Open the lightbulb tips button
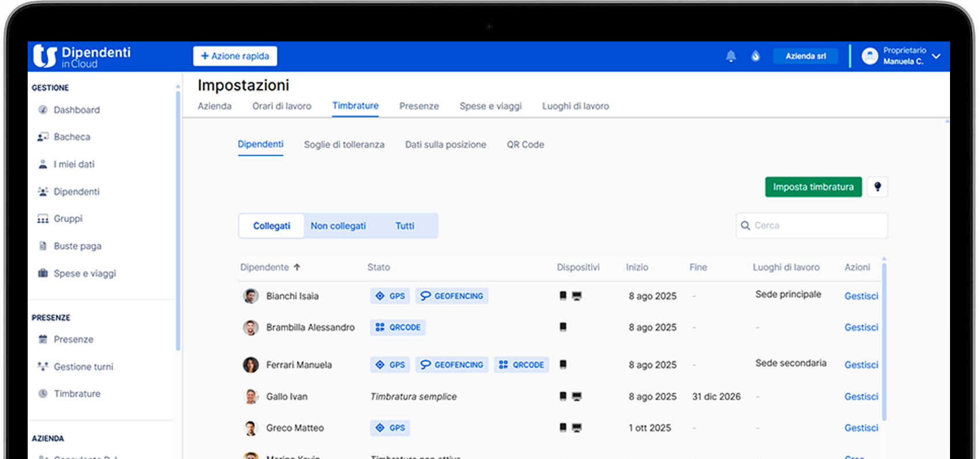The width and height of the screenshot is (980, 459). coord(877,187)
